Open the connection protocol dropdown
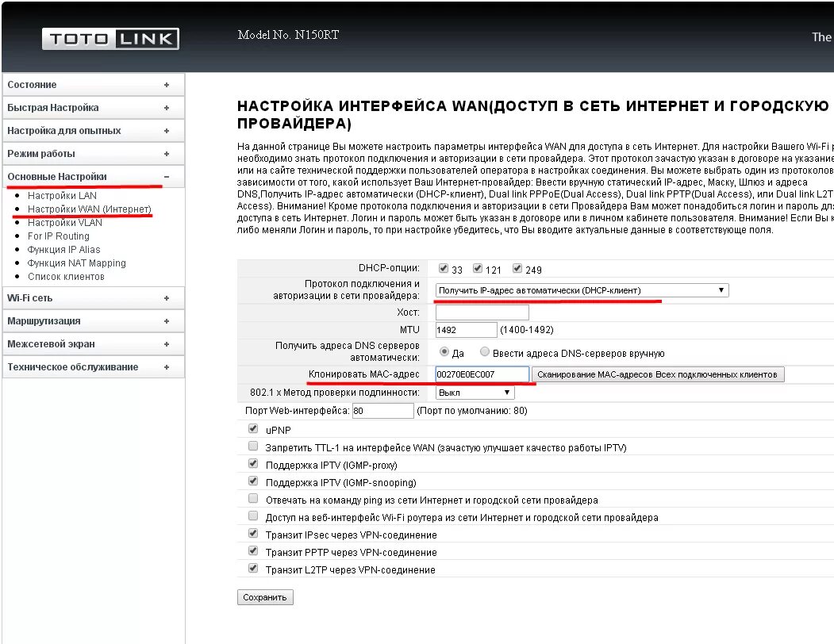 point(582,290)
